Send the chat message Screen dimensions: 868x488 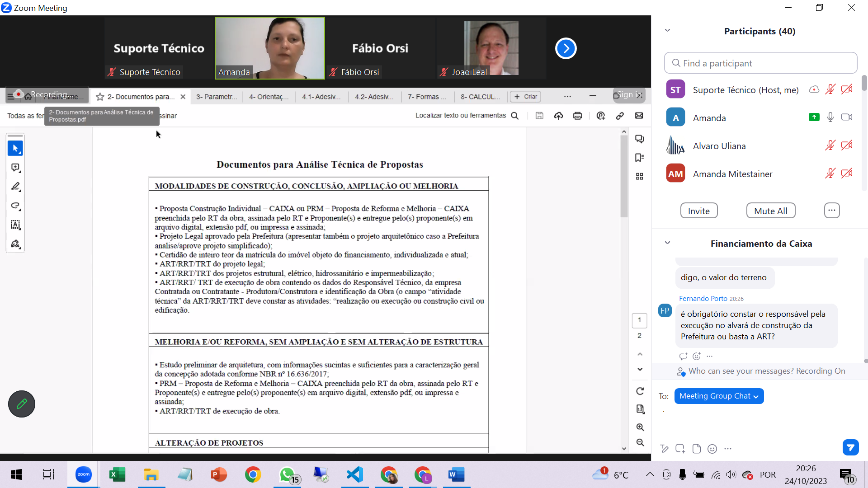click(850, 447)
